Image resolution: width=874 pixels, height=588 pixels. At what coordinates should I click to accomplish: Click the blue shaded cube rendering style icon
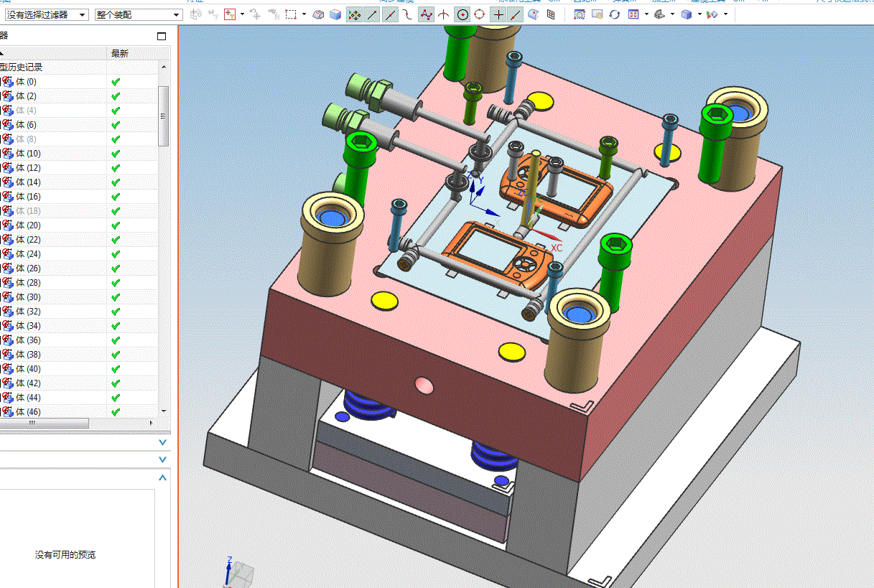[x=687, y=14]
